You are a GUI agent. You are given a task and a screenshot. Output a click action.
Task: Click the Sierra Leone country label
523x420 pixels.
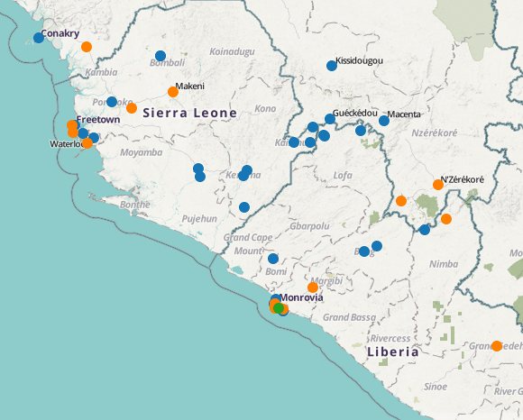189,113
